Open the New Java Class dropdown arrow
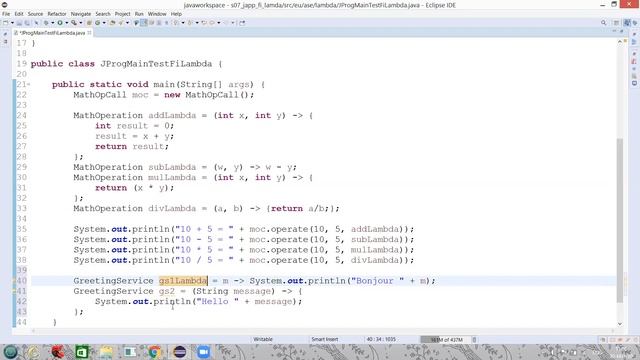 (104, 23)
